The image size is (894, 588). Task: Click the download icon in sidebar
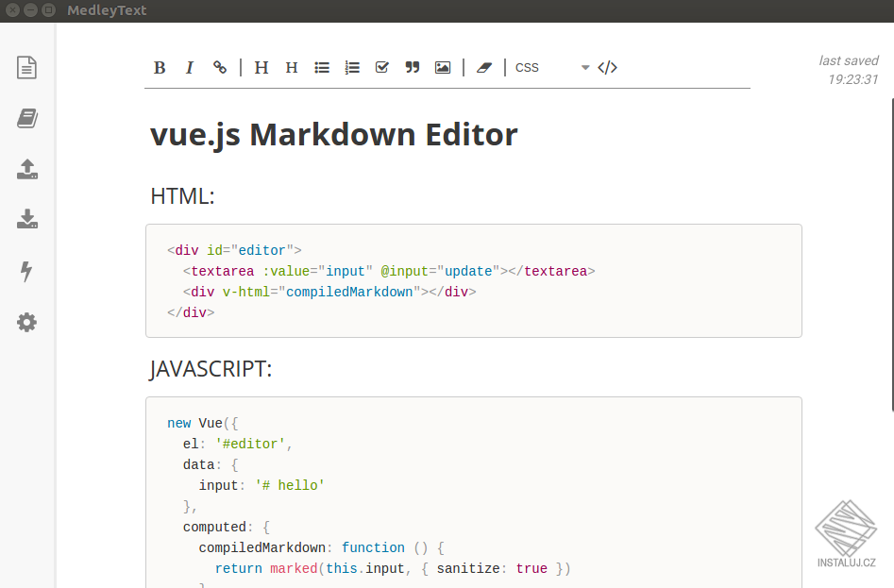(x=26, y=219)
